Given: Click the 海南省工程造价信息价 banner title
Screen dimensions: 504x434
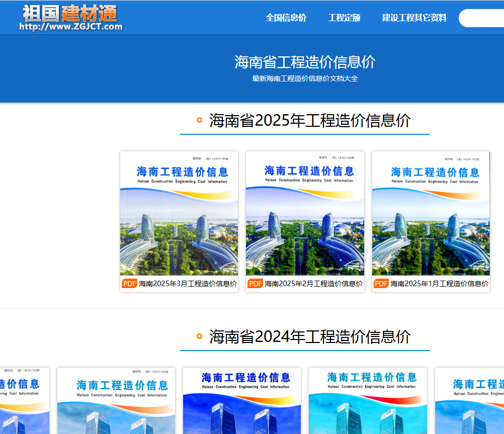Looking at the screenshot, I should coord(305,62).
